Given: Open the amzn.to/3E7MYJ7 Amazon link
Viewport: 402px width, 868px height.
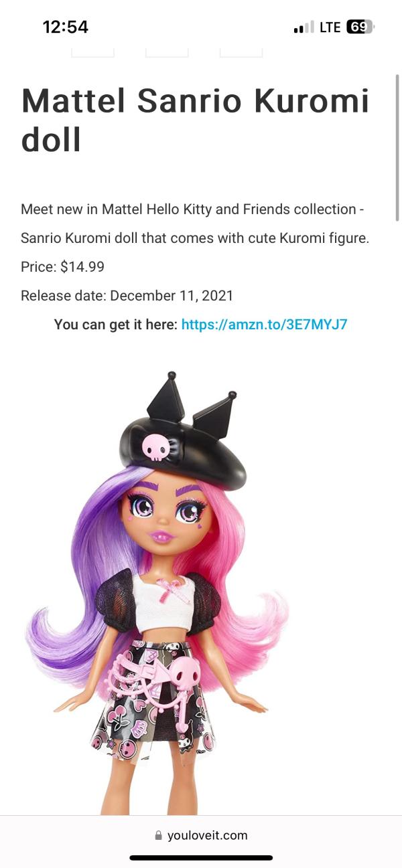Looking at the screenshot, I should point(264,325).
